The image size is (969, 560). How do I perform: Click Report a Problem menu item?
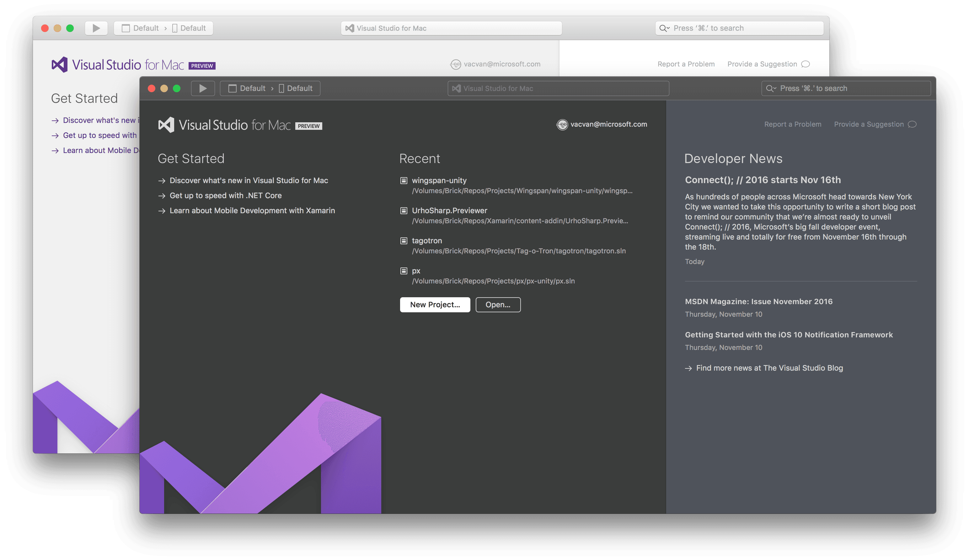pos(793,124)
